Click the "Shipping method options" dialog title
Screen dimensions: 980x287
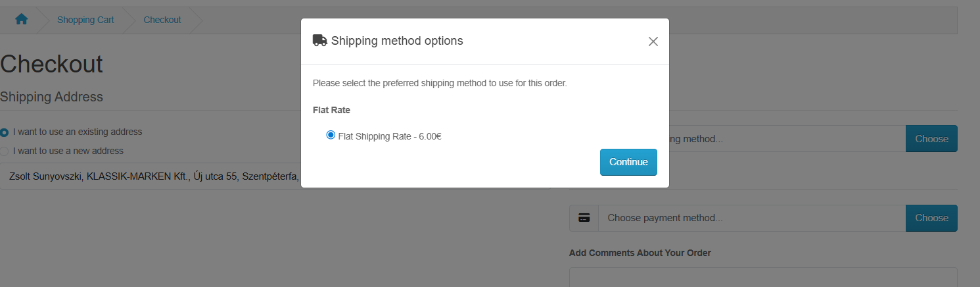[x=397, y=41]
